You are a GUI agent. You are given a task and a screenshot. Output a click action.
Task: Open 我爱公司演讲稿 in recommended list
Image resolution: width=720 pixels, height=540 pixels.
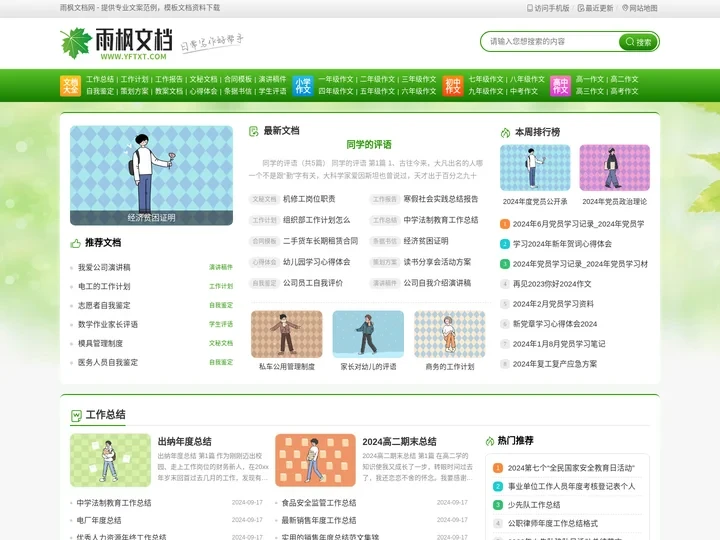pyautogui.click(x=104, y=267)
